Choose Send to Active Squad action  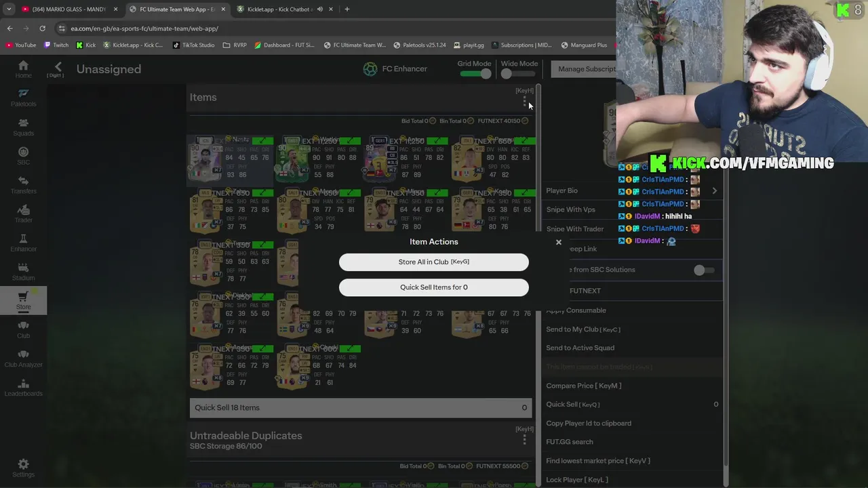(x=580, y=348)
